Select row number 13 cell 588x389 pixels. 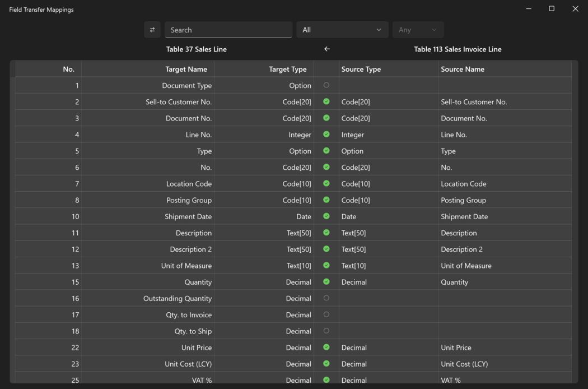48,266
